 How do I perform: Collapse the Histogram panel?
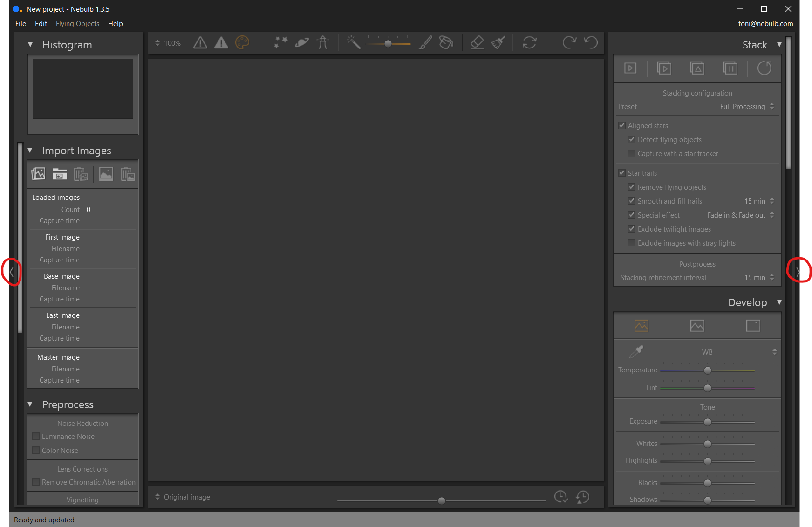point(30,45)
